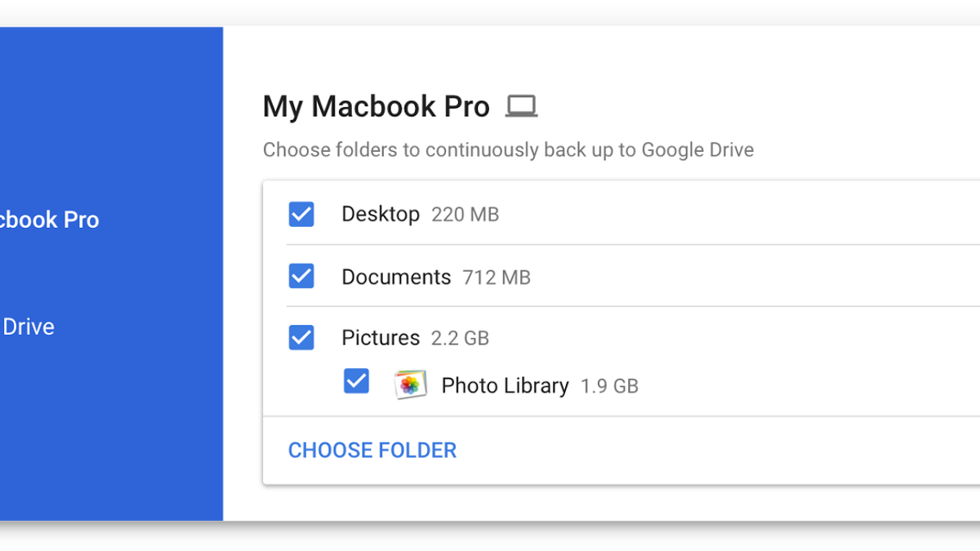Click the Choose folders to continuously back up subtitle
This screenshot has width=980, height=551.
(508, 150)
